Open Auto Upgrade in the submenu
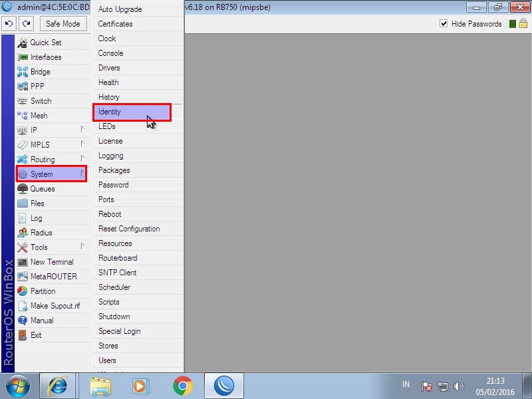 coord(138,9)
